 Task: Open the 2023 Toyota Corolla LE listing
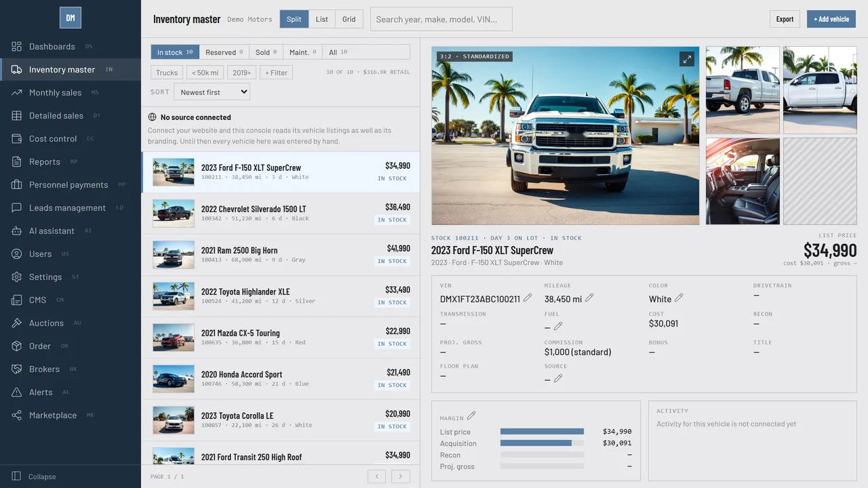coord(281,420)
